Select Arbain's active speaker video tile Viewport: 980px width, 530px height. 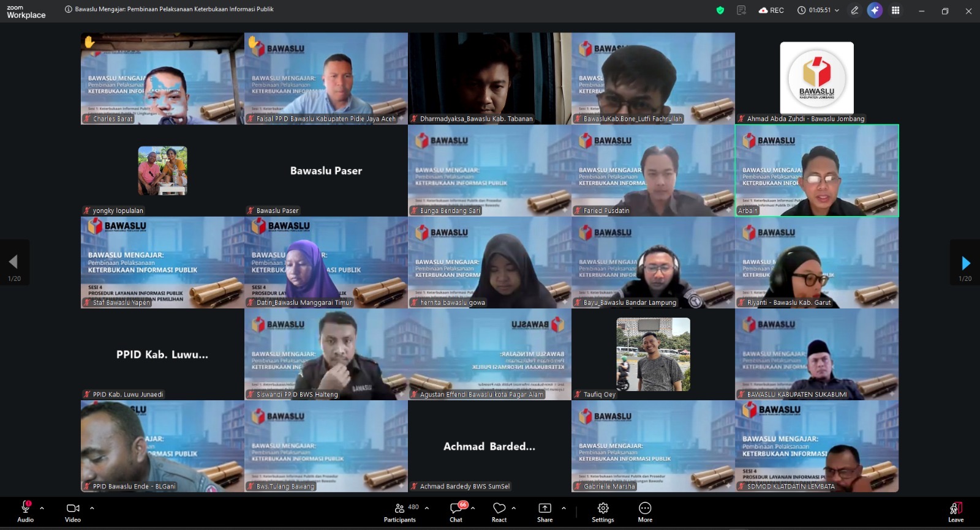(x=817, y=171)
